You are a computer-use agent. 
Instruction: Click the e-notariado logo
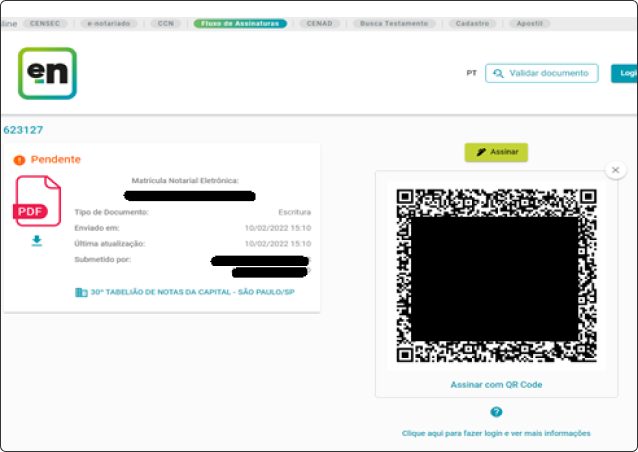click(x=47, y=73)
